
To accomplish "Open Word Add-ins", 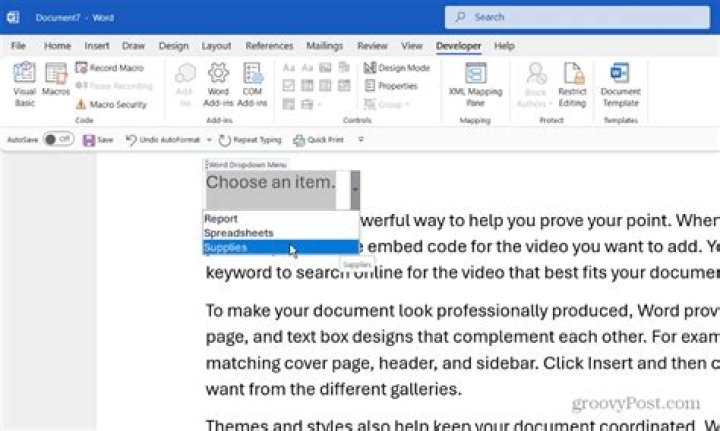I will (218, 84).
